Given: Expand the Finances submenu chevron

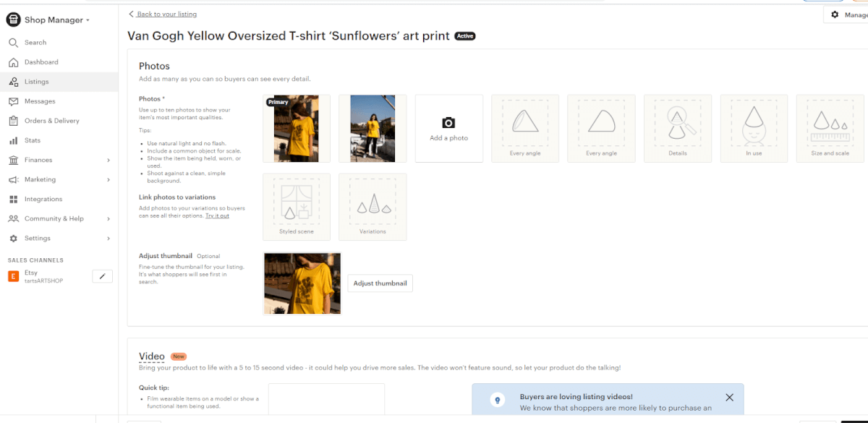Looking at the screenshot, I should tap(109, 160).
